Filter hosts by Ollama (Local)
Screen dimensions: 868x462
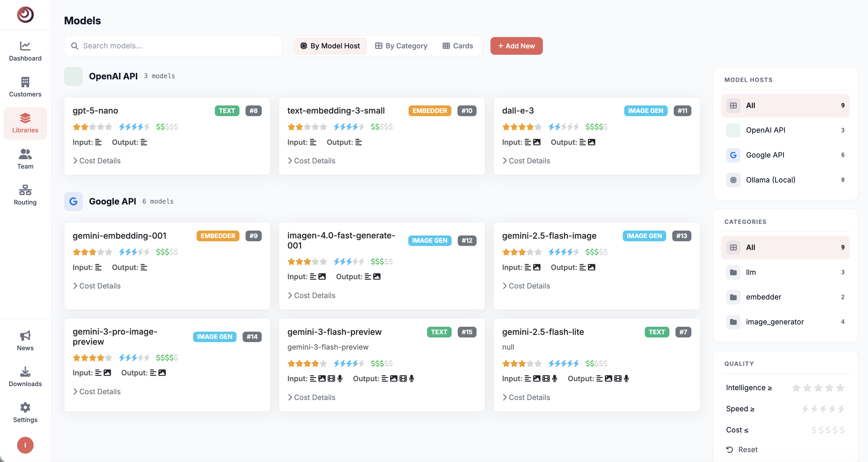point(785,180)
